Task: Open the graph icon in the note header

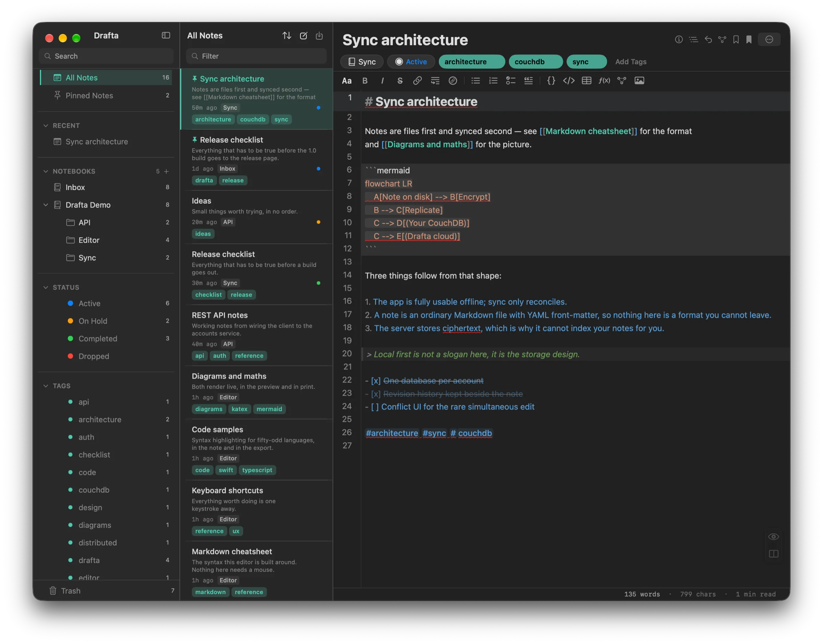Action: coord(722,39)
